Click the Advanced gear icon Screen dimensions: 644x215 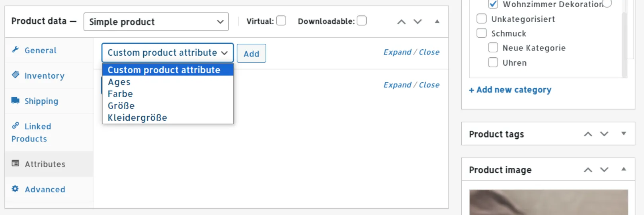[x=16, y=189]
